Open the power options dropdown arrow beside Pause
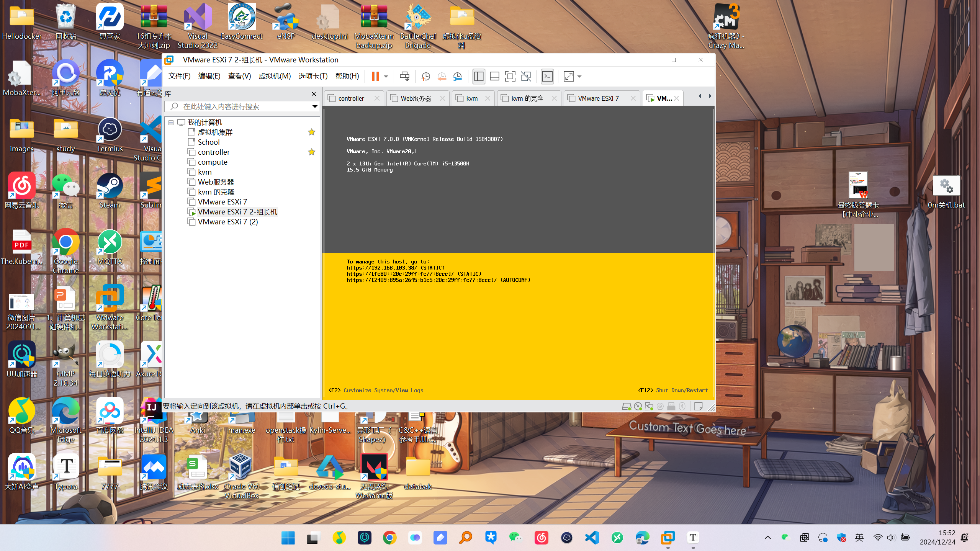Viewport: 980px width, 551px height. [x=386, y=77]
